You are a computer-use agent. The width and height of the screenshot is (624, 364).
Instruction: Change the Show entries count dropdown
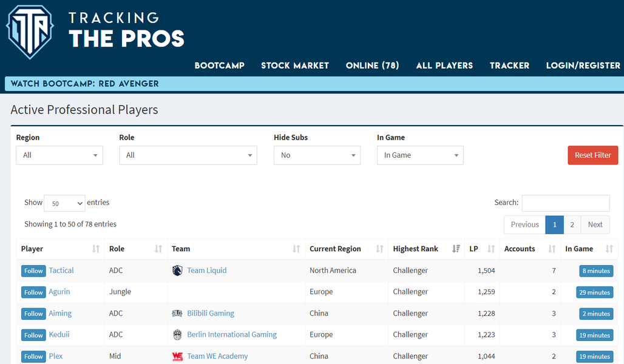pyautogui.click(x=64, y=203)
